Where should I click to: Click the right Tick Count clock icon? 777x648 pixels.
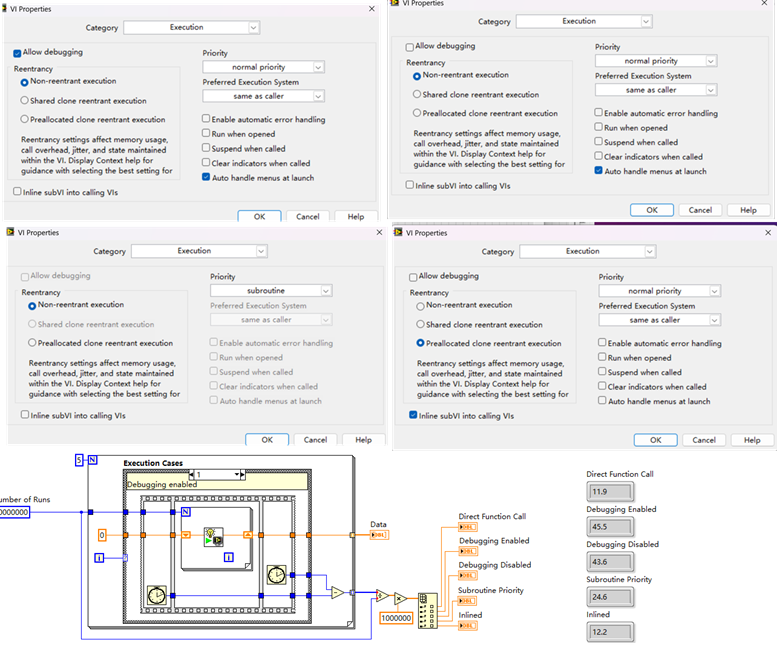click(x=275, y=574)
